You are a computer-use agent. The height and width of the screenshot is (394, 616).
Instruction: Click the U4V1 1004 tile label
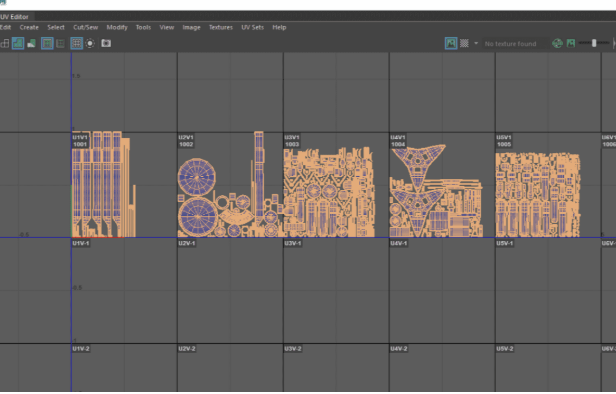pos(398,141)
